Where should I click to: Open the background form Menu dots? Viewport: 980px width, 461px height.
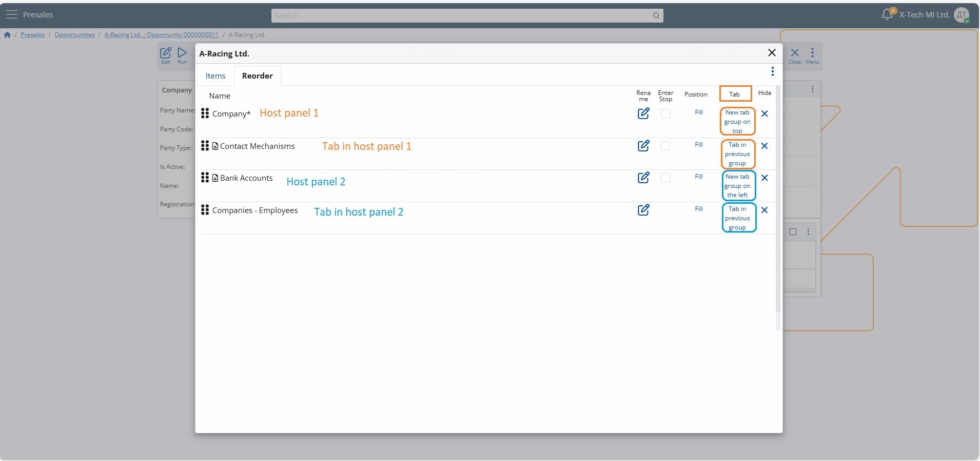pyautogui.click(x=812, y=55)
